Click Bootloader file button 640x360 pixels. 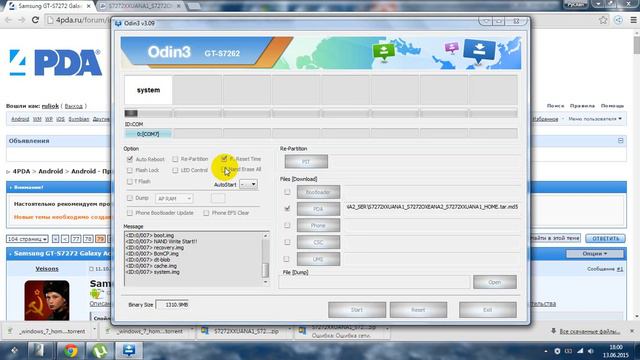coord(318,192)
